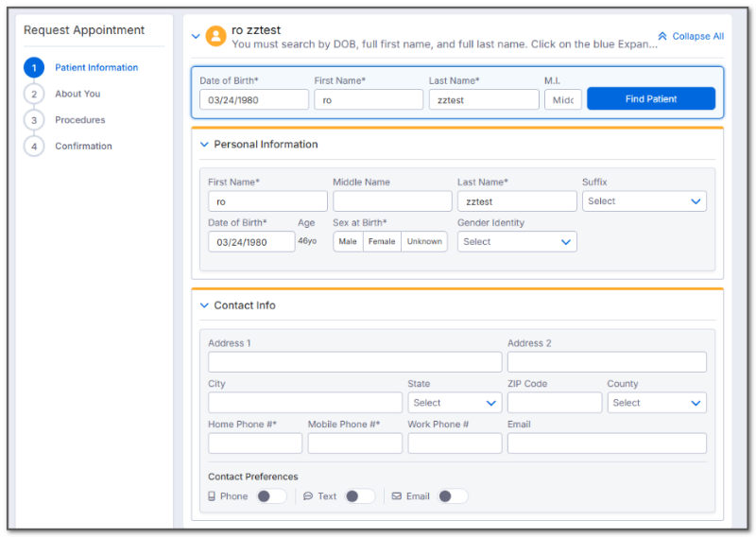Go to Confirmation step

point(83,146)
